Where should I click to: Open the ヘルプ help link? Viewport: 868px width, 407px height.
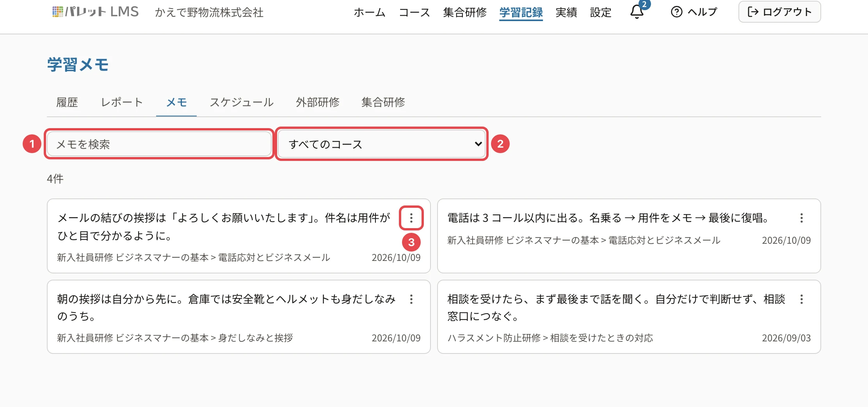(694, 12)
